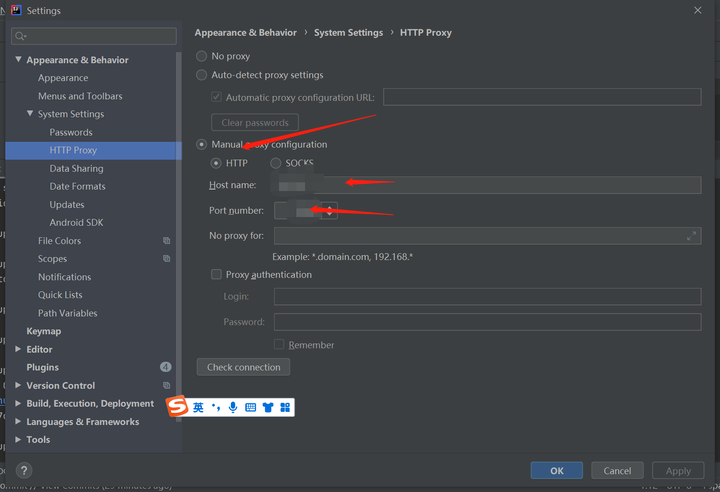Viewport: 720px width, 492px height.
Task: Click the Scopes project-level copy icon
Action: tap(166, 259)
